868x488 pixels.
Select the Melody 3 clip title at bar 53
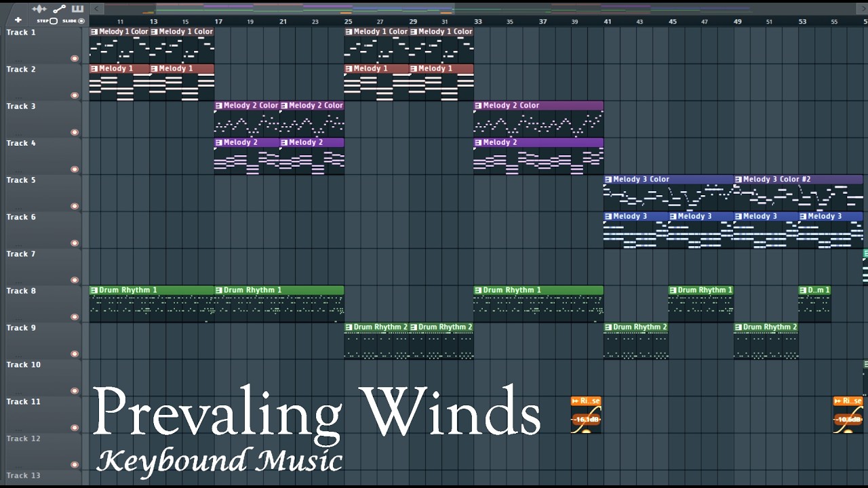[x=825, y=216]
